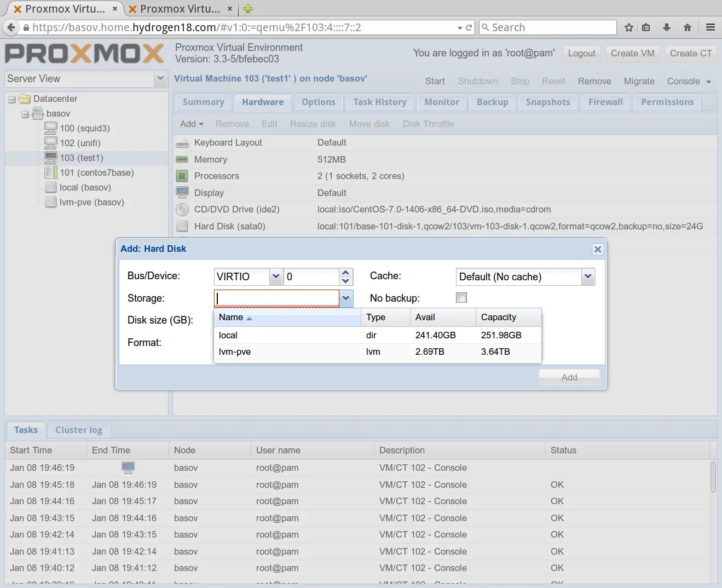Select the Processors hardware row
The height and width of the screenshot is (588, 722).
coord(445,176)
